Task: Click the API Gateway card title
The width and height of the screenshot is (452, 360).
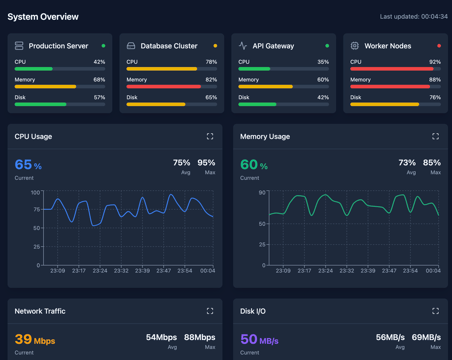Action: click(273, 46)
